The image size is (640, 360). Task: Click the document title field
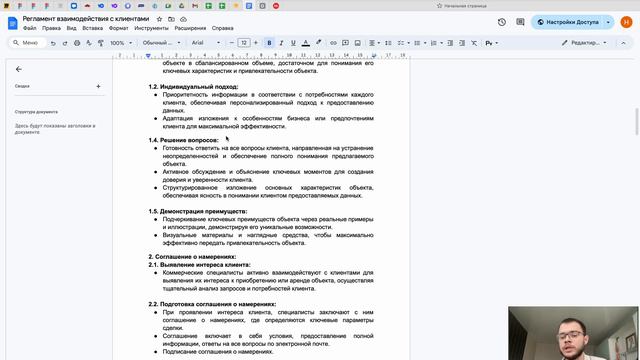[x=86, y=19]
